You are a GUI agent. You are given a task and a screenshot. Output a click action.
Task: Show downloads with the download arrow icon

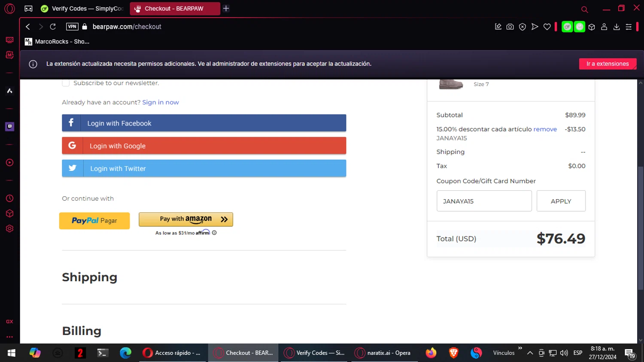pyautogui.click(x=617, y=27)
